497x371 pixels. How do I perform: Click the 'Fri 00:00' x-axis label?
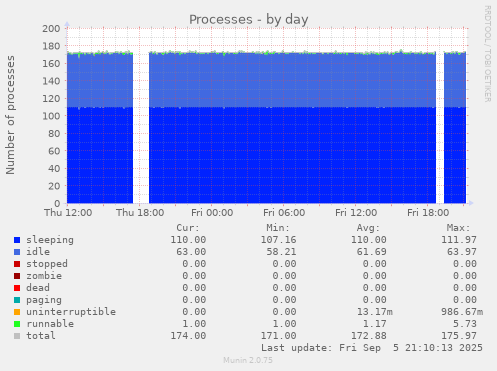coord(212,213)
